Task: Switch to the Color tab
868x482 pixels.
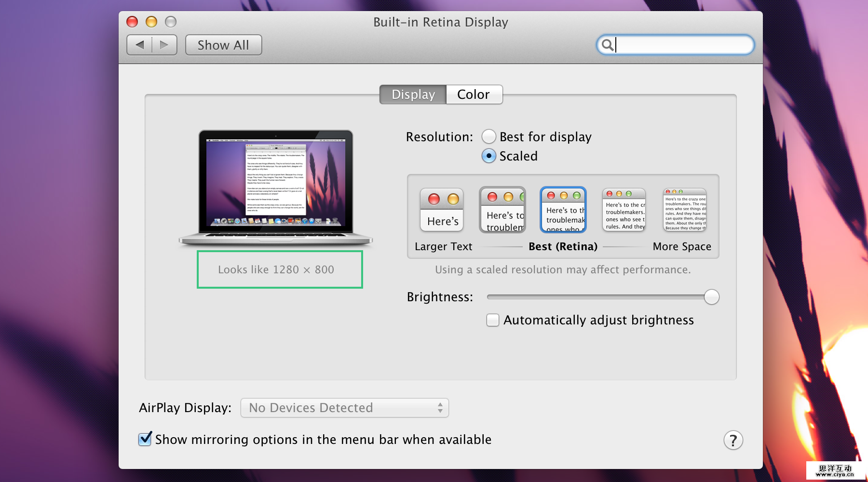Action: [x=474, y=94]
